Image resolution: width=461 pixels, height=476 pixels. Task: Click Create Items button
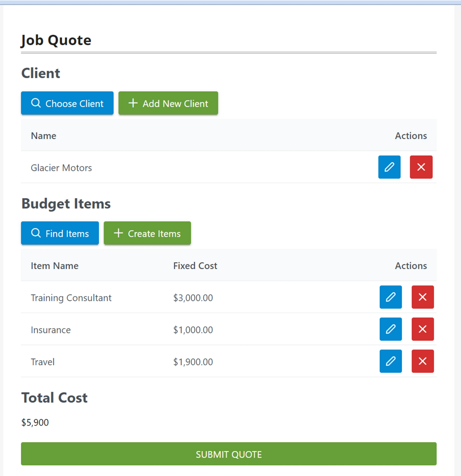147,233
